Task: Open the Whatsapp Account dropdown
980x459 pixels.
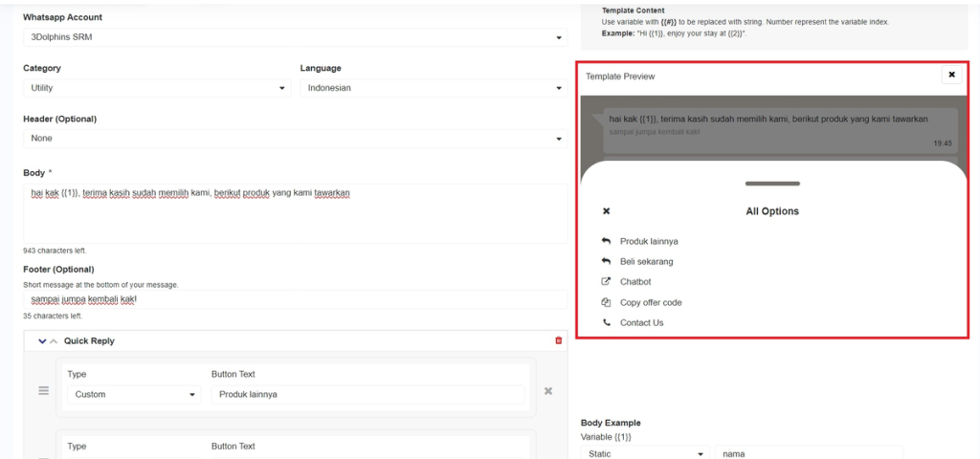Action: pos(295,38)
